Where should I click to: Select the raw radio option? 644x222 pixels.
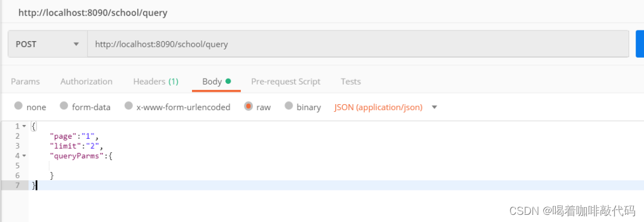248,106
